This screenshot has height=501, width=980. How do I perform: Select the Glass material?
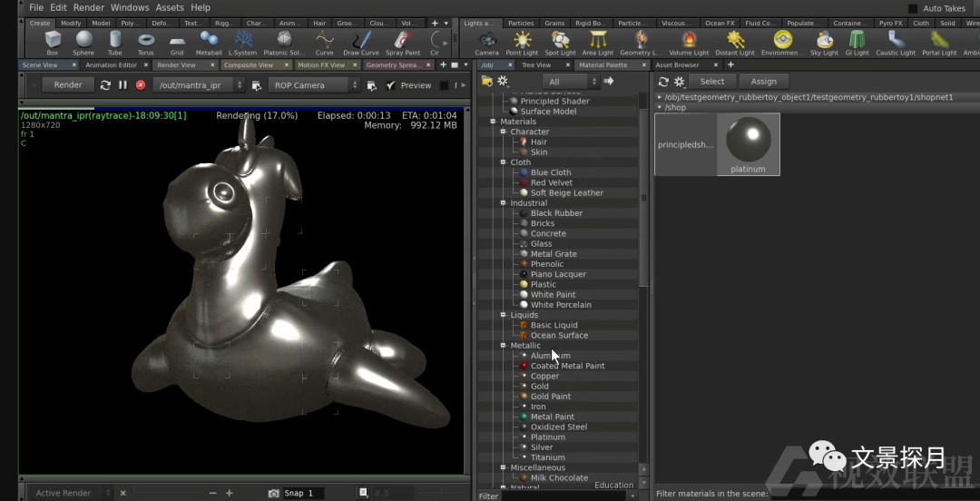coord(541,244)
